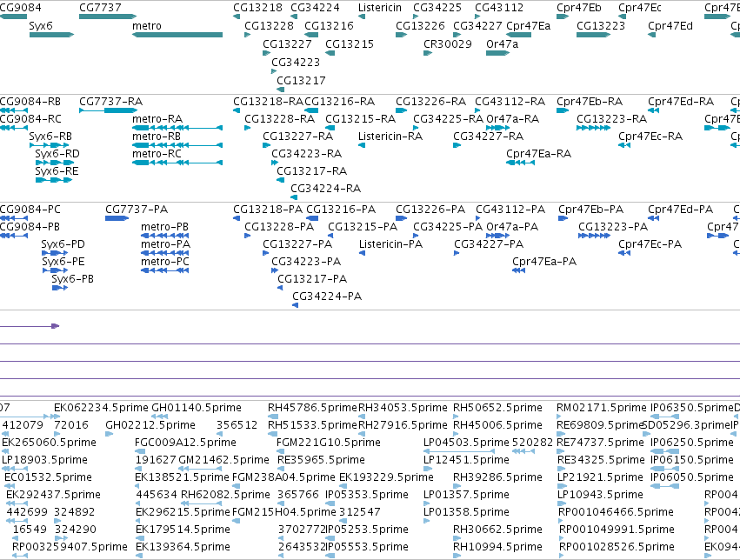The height and width of the screenshot is (560, 740).
Task: Select the Syx6 gene glyph
Action: tap(51, 35)
